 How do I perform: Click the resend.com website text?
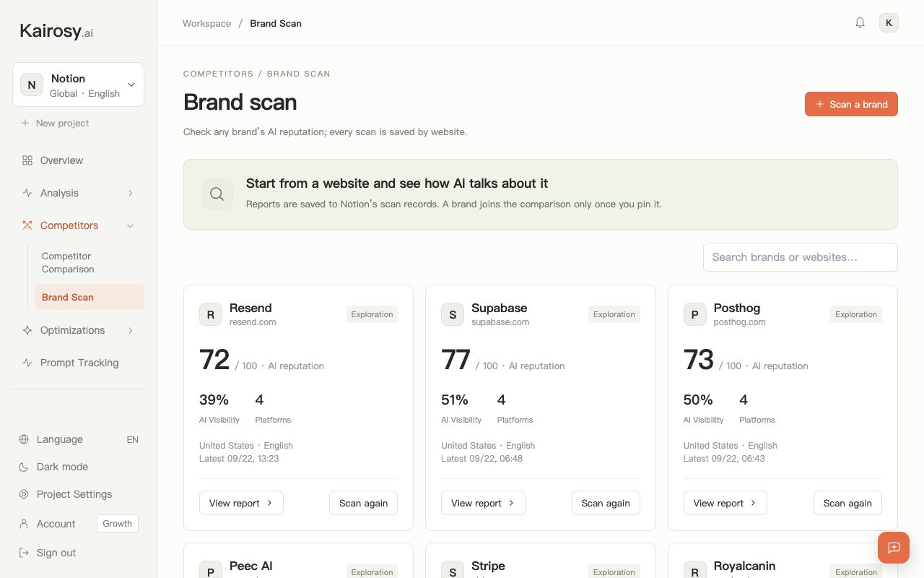(x=253, y=322)
